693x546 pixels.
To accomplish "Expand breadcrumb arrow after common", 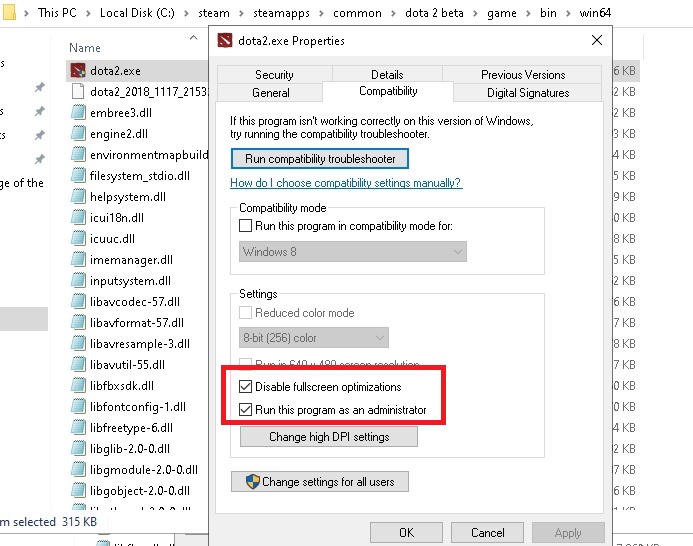I will point(393,13).
